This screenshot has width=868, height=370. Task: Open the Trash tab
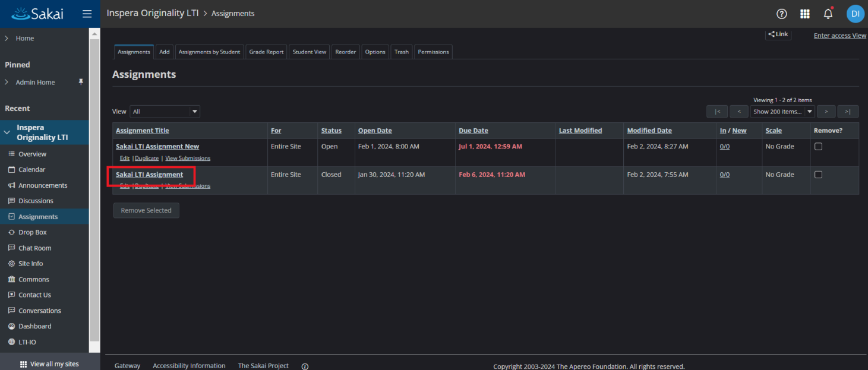click(x=402, y=52)
